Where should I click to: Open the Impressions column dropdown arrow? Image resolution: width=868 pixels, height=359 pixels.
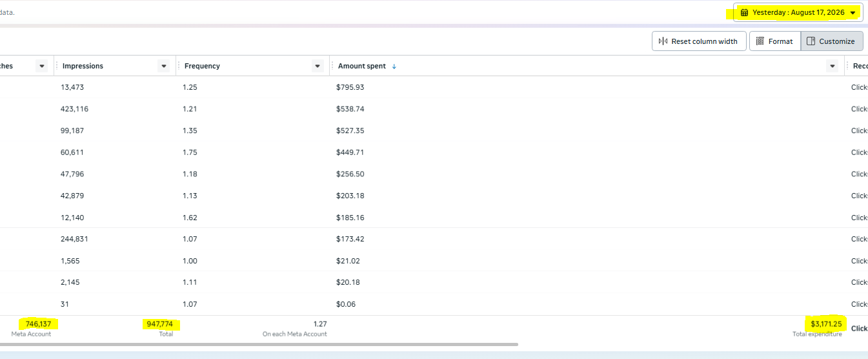click(164, 66)
